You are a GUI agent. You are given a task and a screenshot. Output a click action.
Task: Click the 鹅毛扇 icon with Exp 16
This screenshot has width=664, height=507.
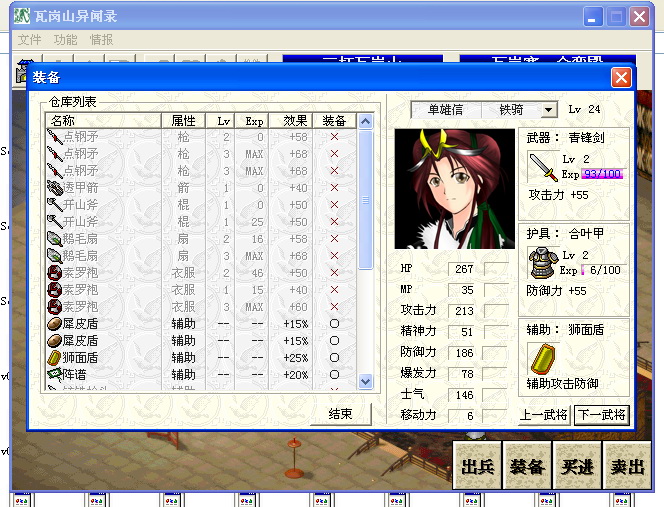54,239
